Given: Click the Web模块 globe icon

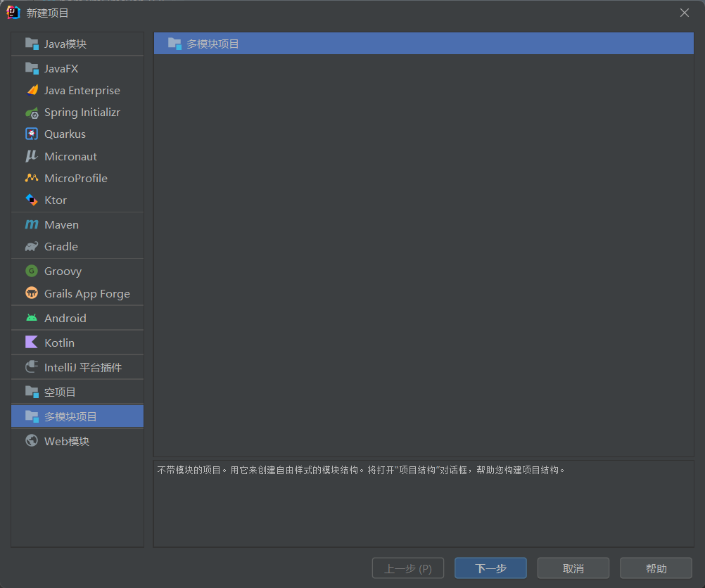Looking at the screenshot, I should (x=32, y=440).
